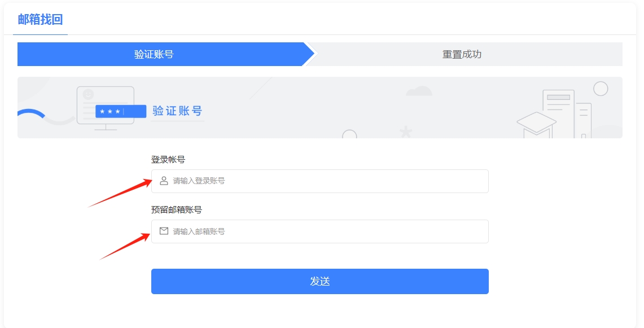Click the 验证账号 banner heading text
This screenshot has width=644, height=328.
177,111
